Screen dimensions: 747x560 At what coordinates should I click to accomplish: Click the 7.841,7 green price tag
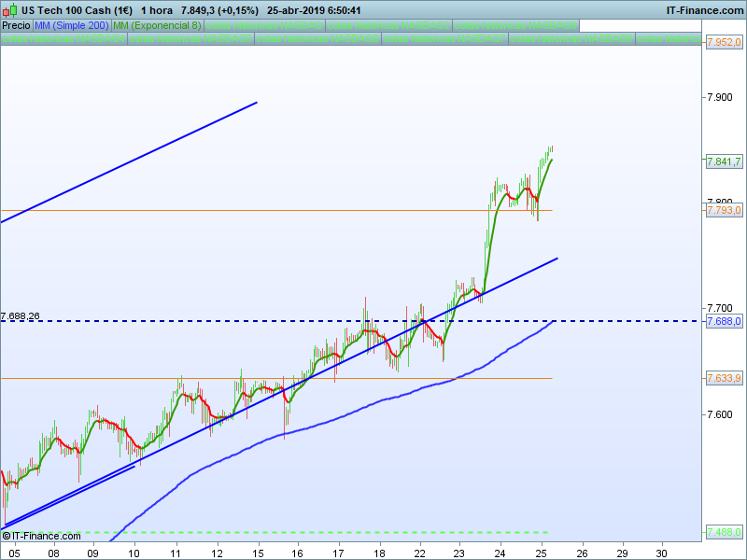(724, 161)
